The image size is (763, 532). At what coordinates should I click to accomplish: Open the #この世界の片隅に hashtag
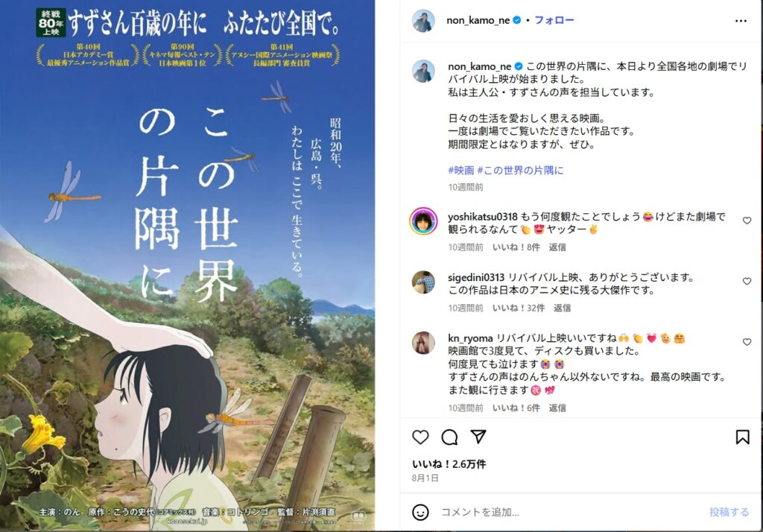520,171
